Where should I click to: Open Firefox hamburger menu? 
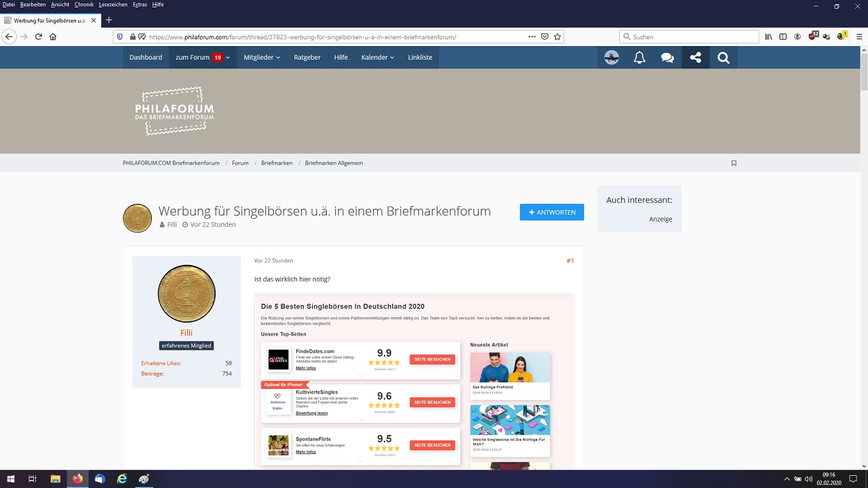point(859,37)
